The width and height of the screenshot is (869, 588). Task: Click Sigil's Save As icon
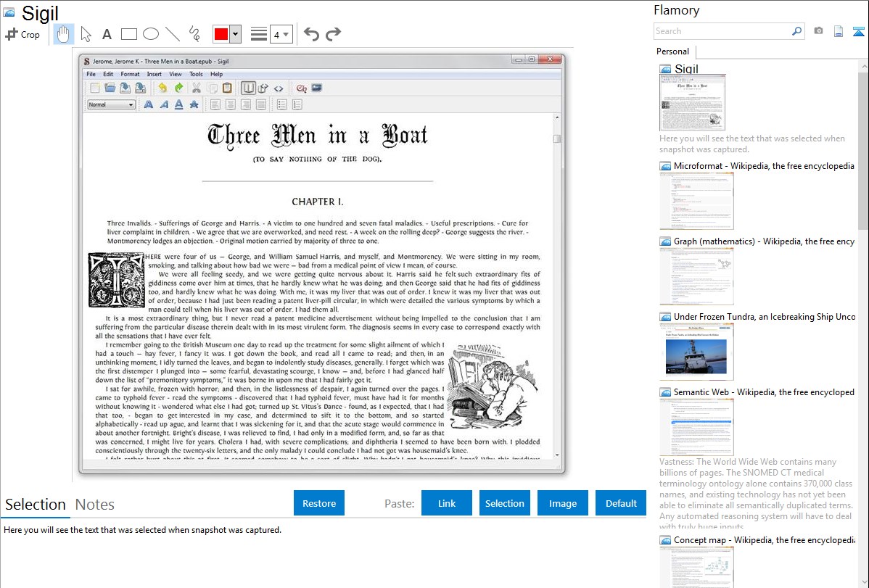[140, 88]
